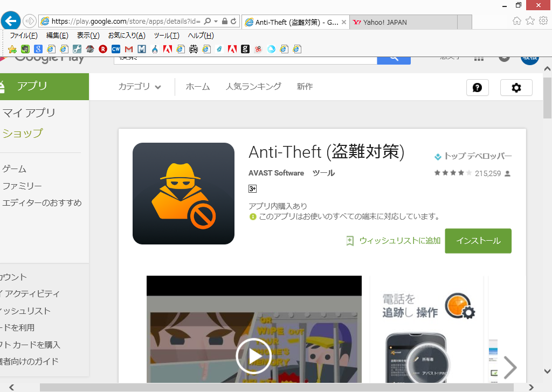
Task: Click the 215,259 star rating count
Action: (x=487, y=173)
